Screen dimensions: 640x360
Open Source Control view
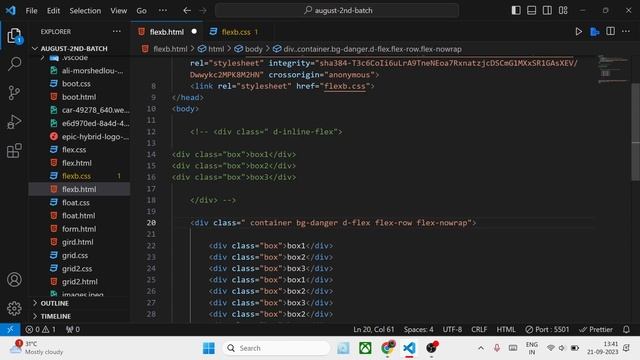(14, 93)
